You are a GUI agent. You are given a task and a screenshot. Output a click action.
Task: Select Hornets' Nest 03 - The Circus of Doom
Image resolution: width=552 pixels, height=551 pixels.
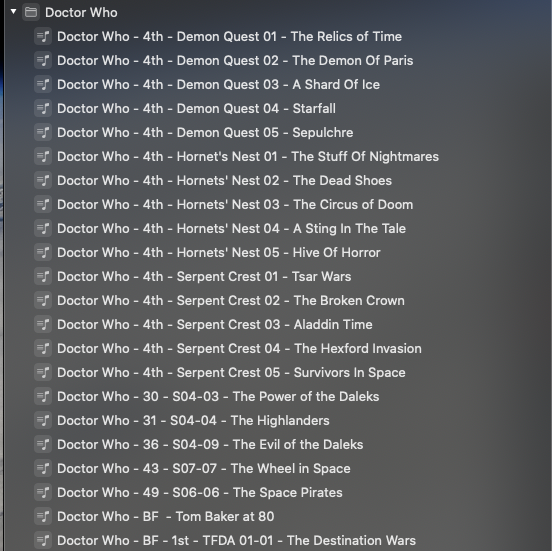click(235, 205)
